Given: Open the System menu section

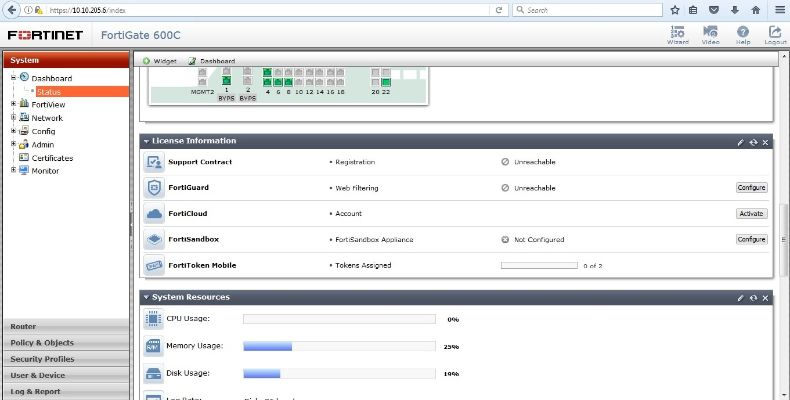Looking at the screenshot, I should pos(66,60).
